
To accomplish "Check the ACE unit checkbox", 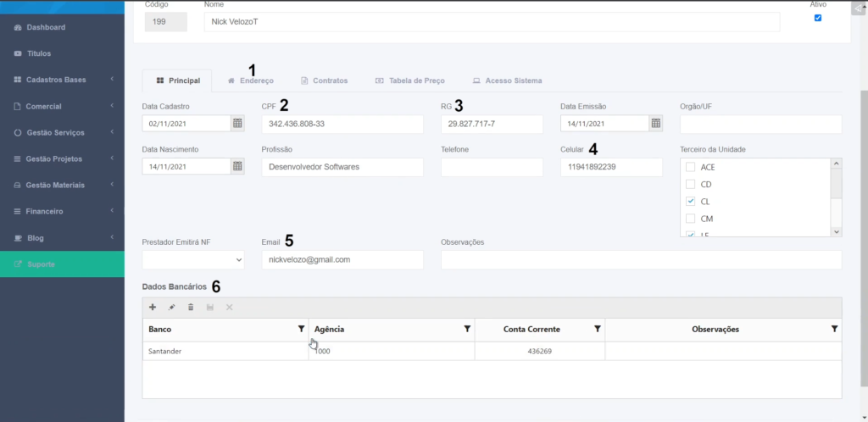I will pos(690,167).
